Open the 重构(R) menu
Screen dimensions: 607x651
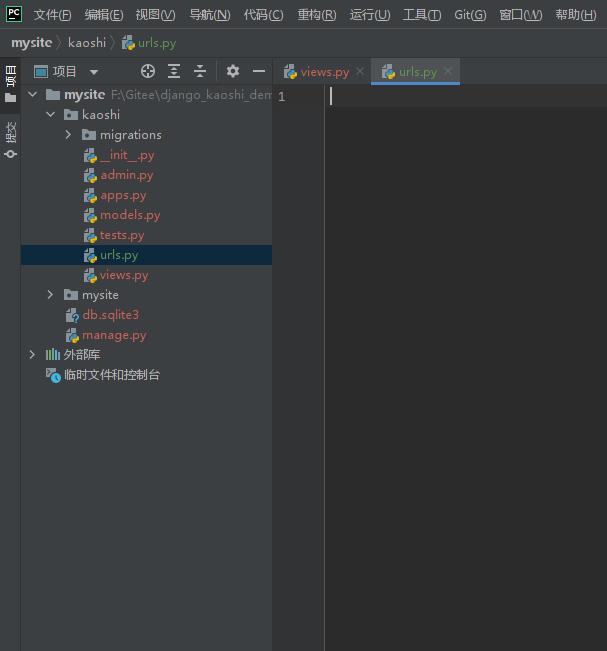pos(317,15)
